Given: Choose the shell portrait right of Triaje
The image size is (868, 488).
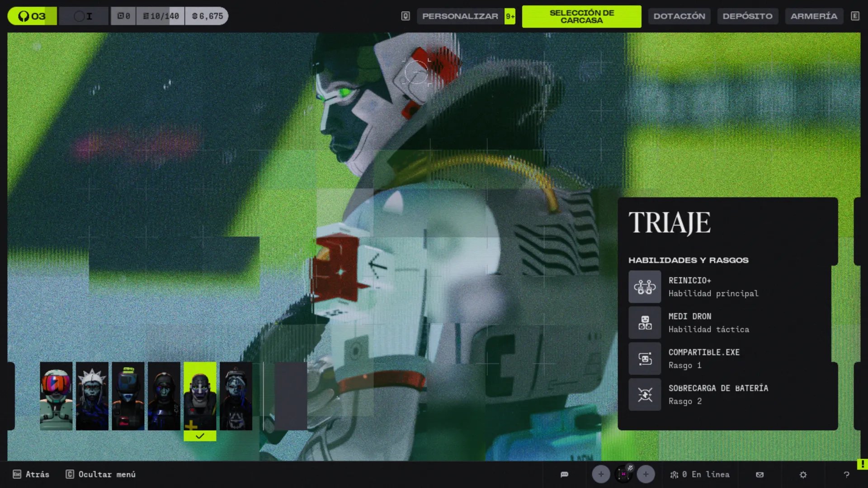Looking at the screenshot, I should 236,396.
